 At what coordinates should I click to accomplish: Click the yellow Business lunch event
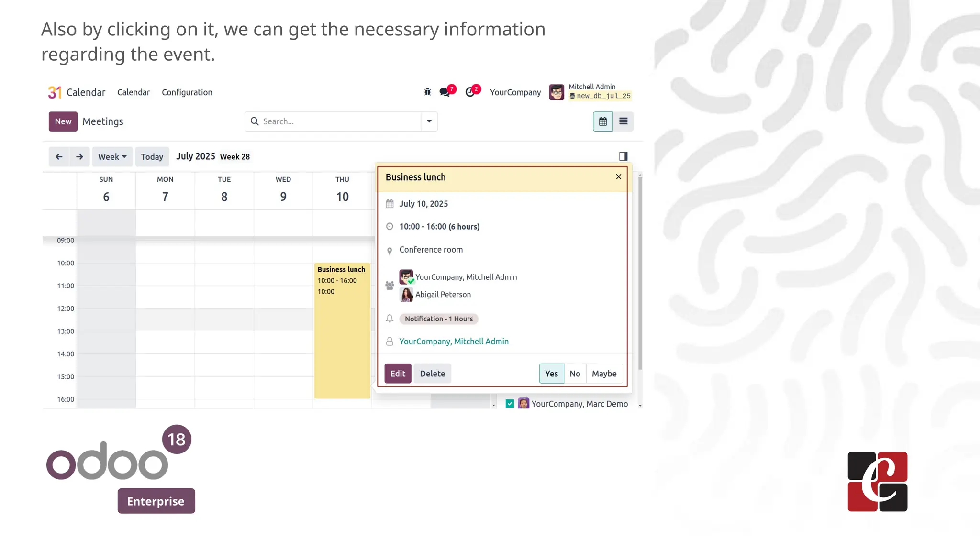coord(342,335)
